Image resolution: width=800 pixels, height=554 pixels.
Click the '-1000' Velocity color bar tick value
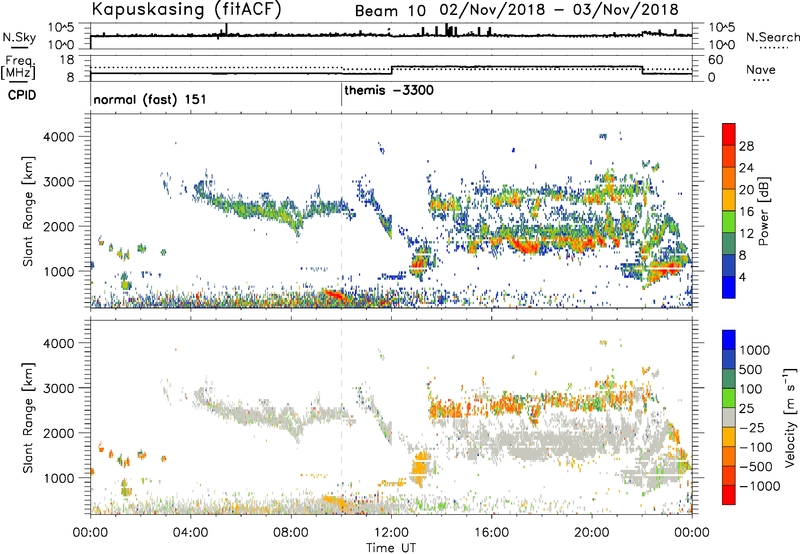point(760,486)
